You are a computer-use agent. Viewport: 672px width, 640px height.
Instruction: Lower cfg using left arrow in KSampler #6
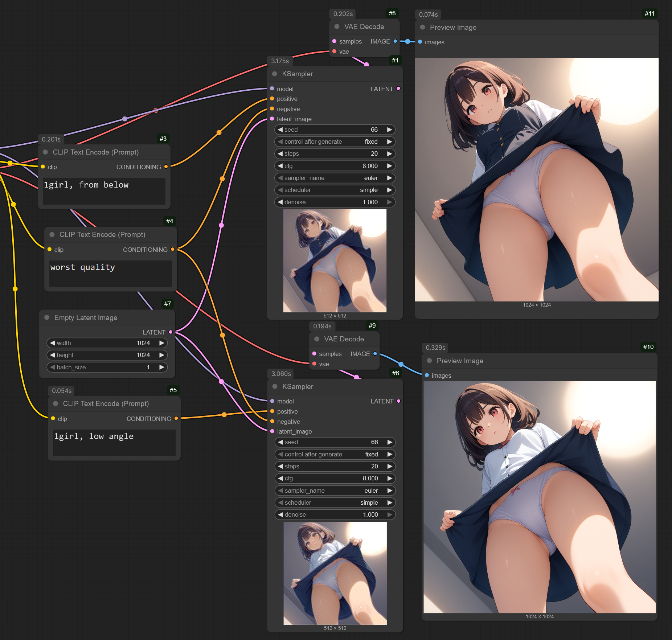[280, 478]
